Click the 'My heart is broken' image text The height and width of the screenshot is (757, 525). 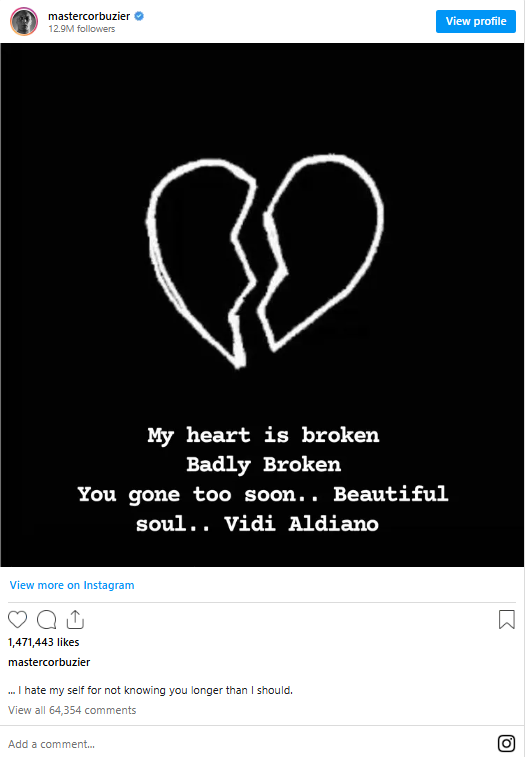point(263,436)
